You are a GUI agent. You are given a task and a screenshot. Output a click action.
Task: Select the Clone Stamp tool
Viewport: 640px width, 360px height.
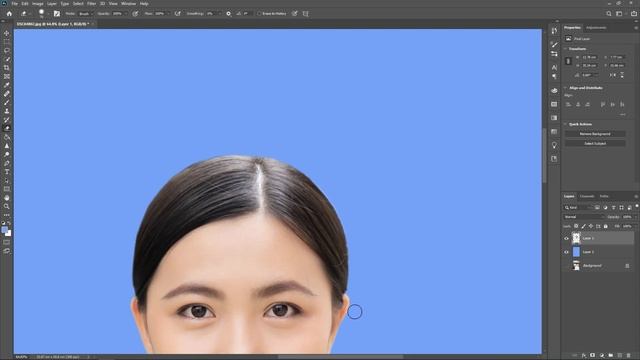7,111
